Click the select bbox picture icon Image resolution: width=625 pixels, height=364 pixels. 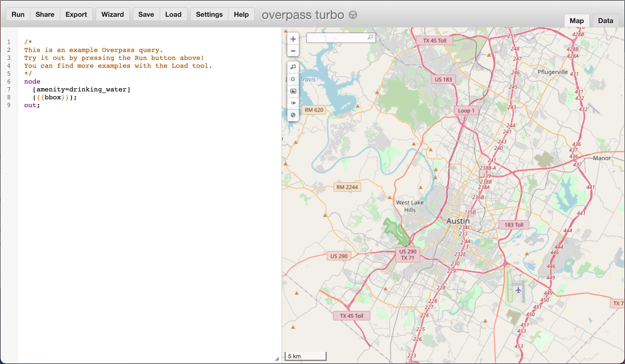(x=293, y=91)
